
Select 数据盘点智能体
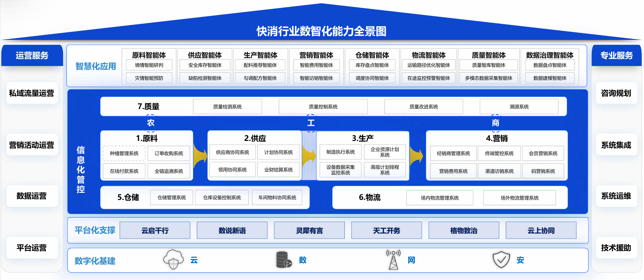pos(550,65)
